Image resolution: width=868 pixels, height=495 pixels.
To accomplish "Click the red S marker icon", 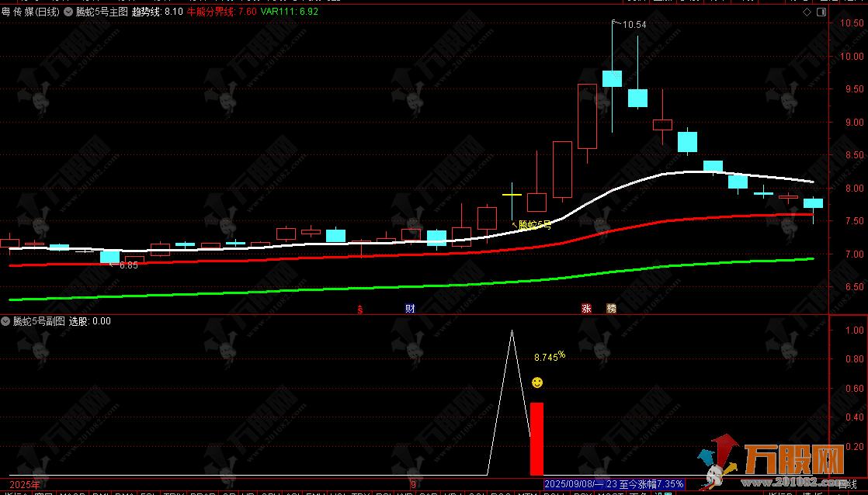I will pos(359,309).
